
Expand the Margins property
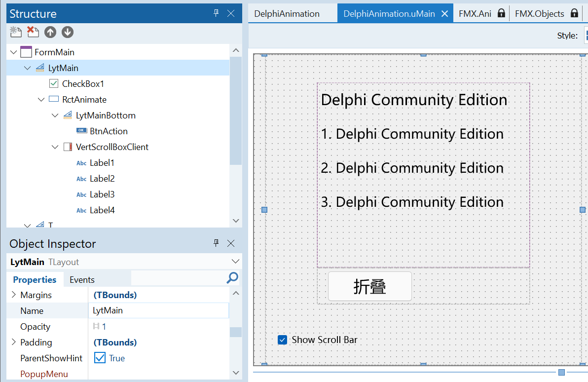[13, 295]
